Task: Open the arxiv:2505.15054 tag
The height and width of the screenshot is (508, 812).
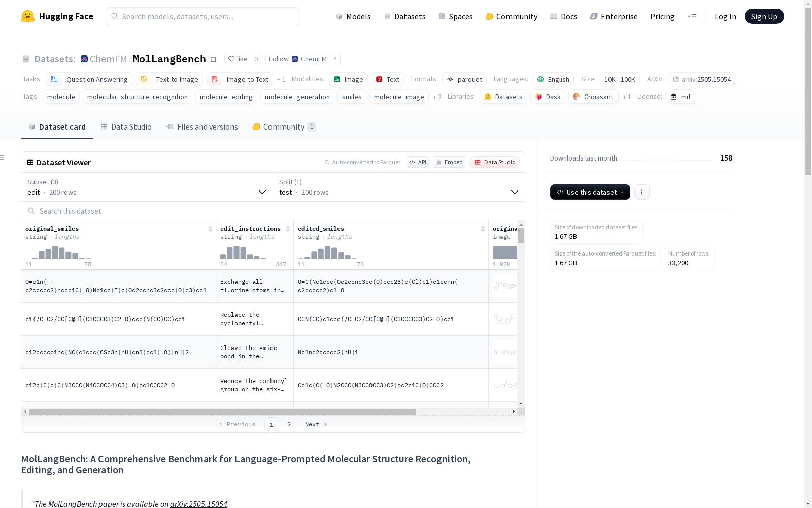Action: [702, 80]
